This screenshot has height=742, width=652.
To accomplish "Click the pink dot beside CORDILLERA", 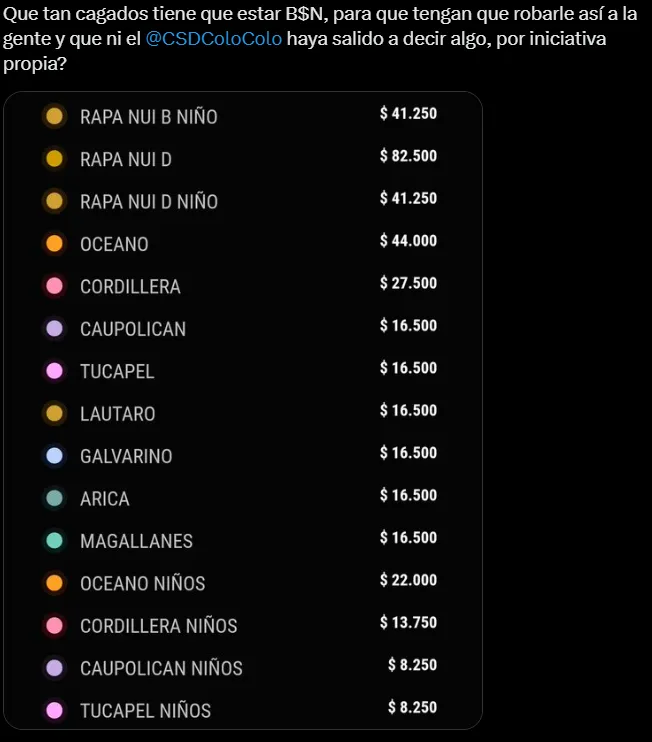I will coord(55,286).
